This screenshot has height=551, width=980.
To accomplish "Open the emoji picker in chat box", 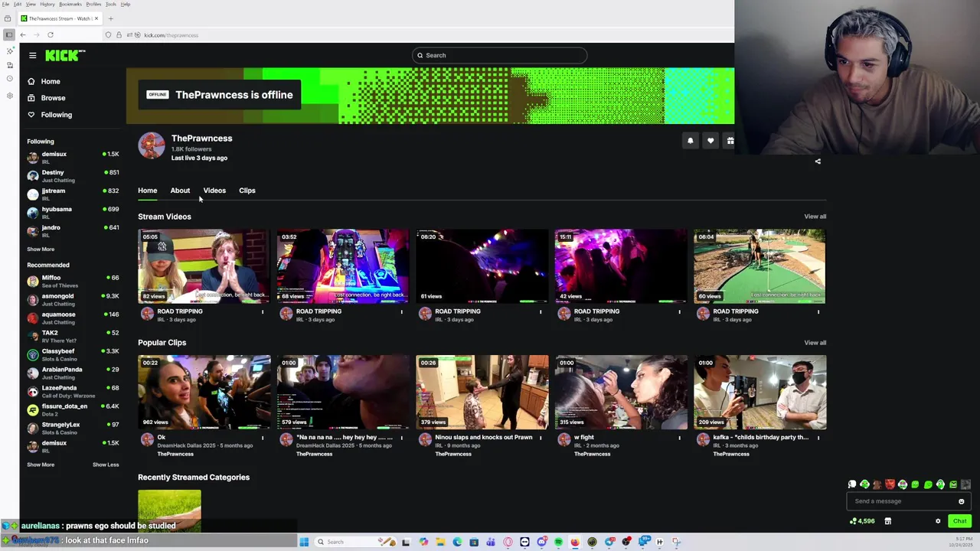I will [961, 501].
